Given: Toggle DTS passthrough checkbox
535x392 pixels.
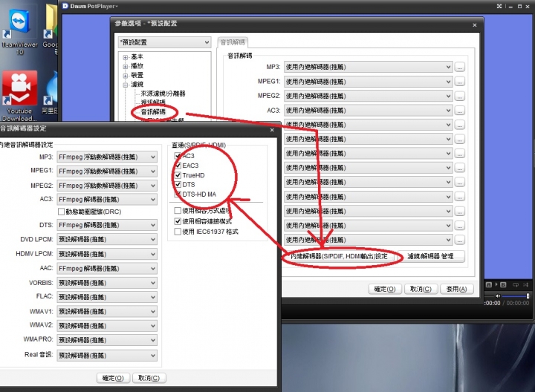Looking at the screenshot, I should click(x=178, y=185).
